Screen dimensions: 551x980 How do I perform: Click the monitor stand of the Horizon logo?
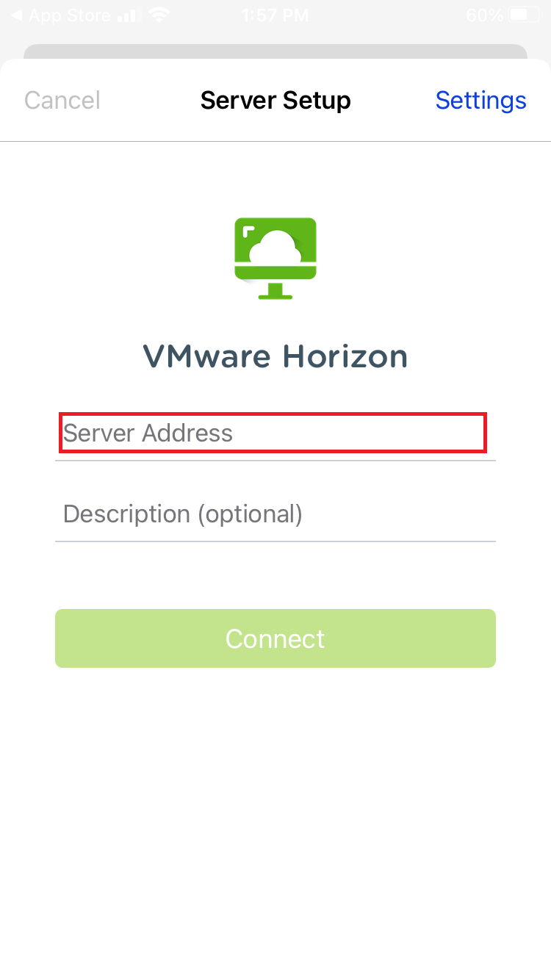pyautogui.click(x=275, y=290)
